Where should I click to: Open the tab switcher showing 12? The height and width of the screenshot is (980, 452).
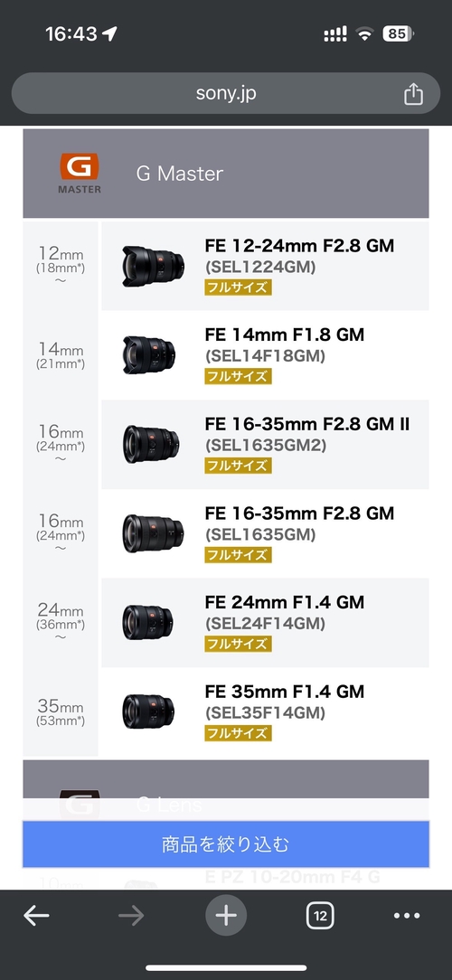[x=320, y=916]
